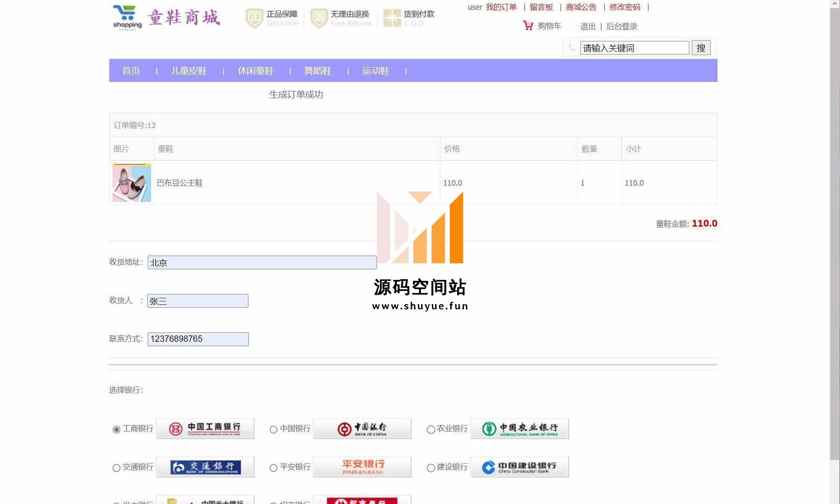Click the 数量 column header

coord(589,149)
